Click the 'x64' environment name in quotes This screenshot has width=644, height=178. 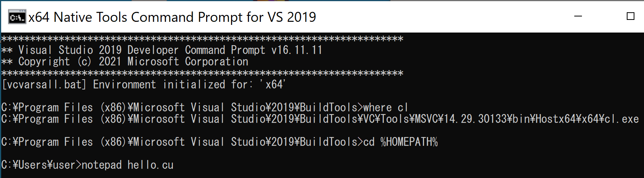(x=274, y=85)
